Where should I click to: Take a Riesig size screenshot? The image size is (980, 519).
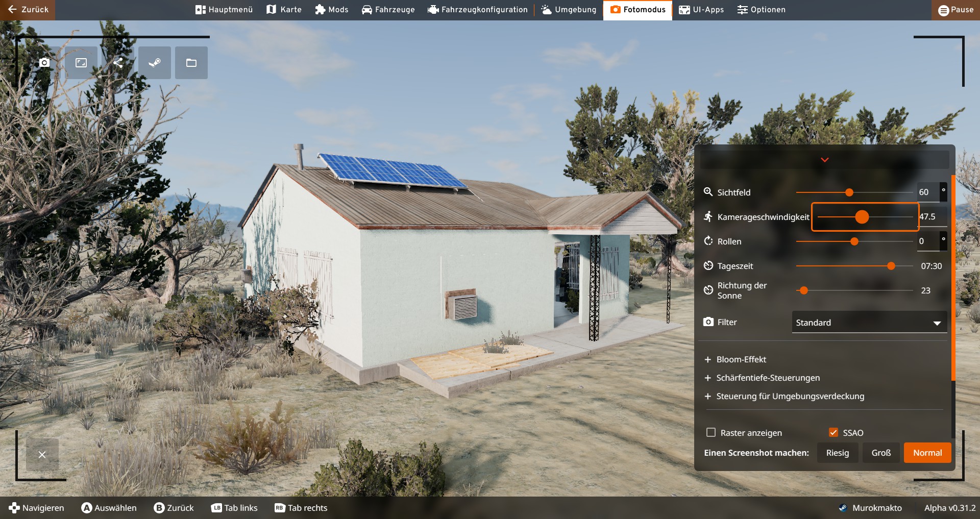click(838, 453)
